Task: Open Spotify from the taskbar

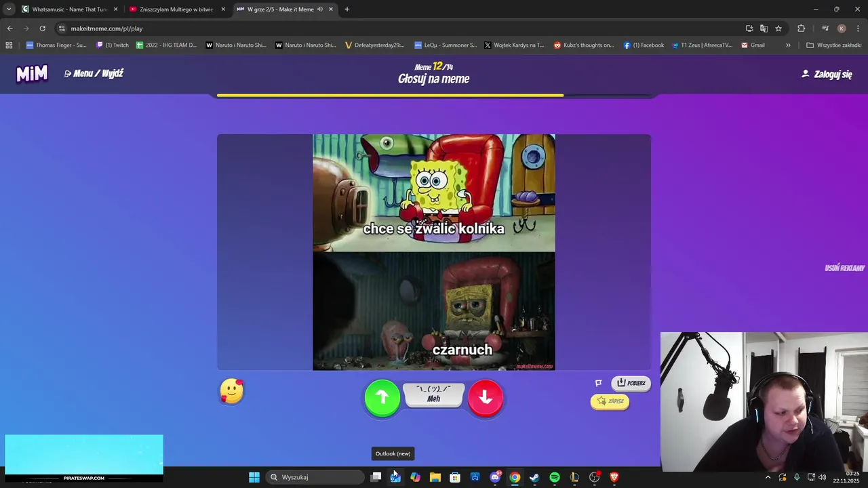Action: point(555,477)
